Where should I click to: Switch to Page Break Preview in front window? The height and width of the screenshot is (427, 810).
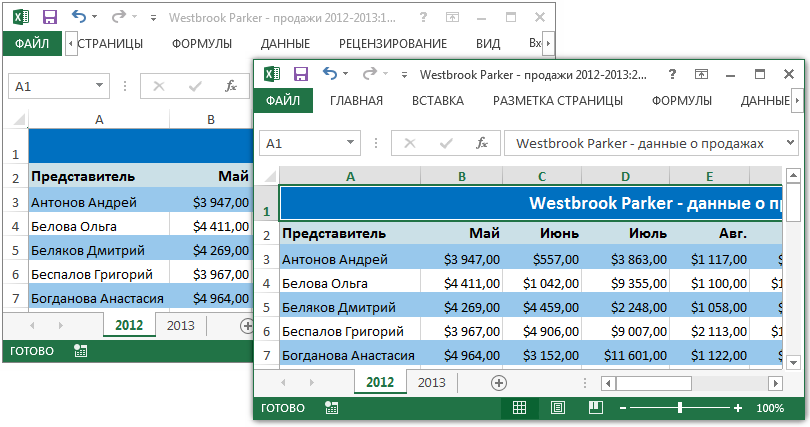(x=596, y=408)
